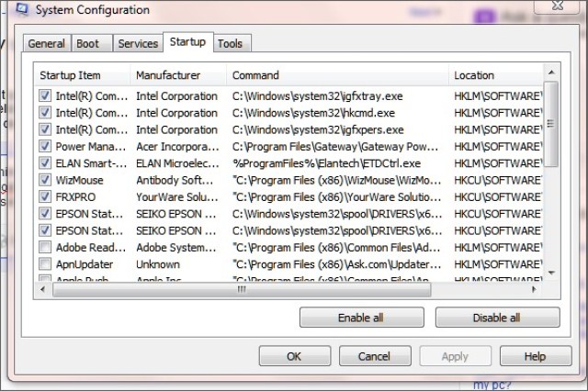This screenshot has height=391, width=588.
Task: Uncheck the igfxpers.exe startup item checkbox
Action: tap(45, 129)
